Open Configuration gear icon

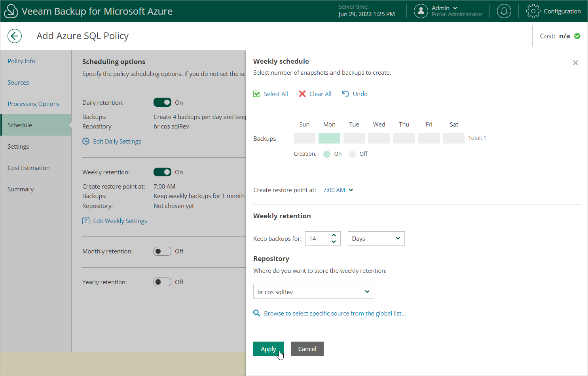533,11
